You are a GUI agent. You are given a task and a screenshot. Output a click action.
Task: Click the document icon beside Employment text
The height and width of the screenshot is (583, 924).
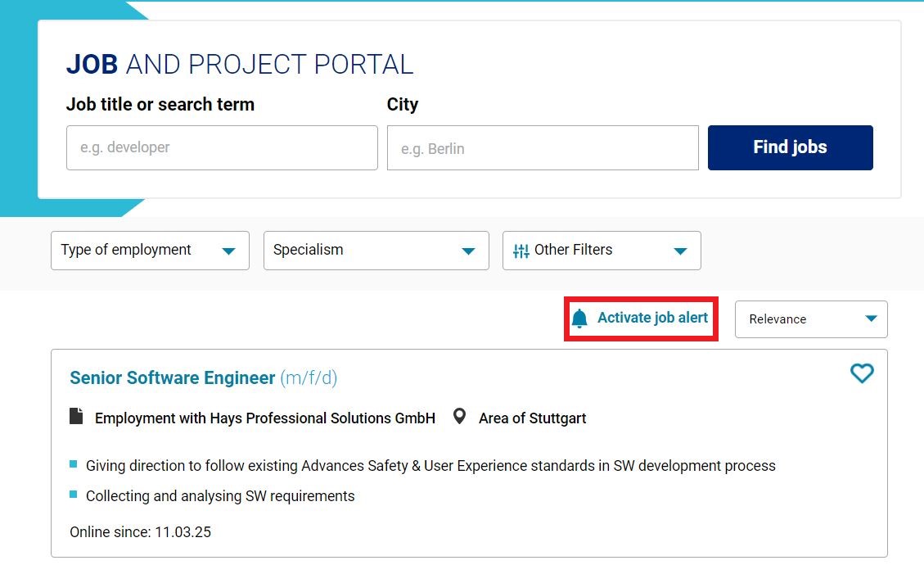coord(76,417)
